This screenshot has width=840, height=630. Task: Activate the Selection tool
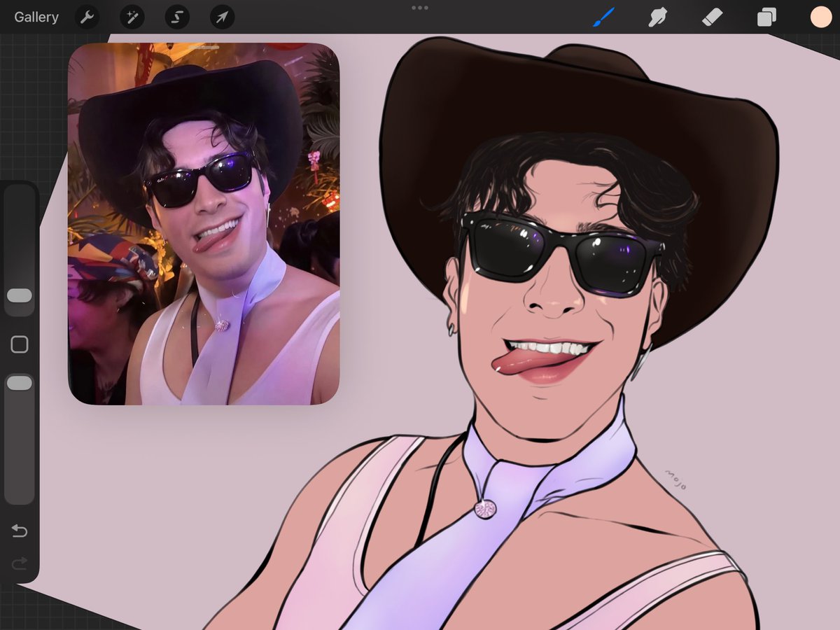[176, 17]
